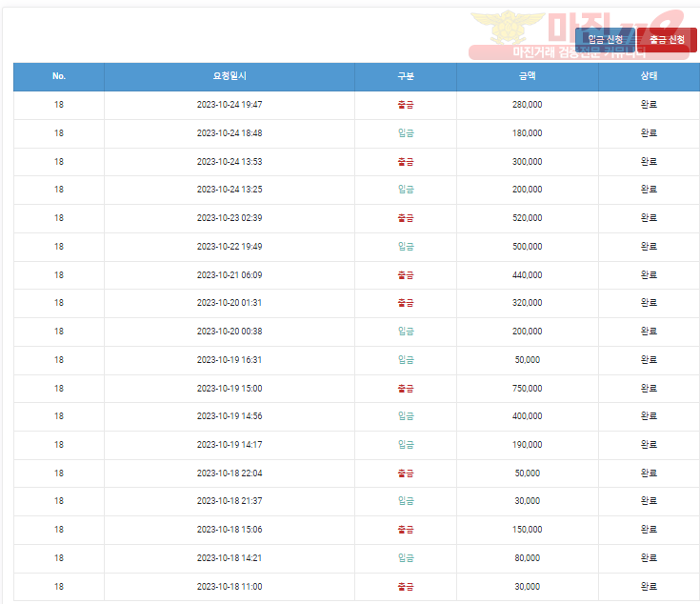Click No. 18 cell in 2023-10-20 01:31 row
Viewport: 700px width, 604px height.
pyautogui.click(x=59, y=303)
